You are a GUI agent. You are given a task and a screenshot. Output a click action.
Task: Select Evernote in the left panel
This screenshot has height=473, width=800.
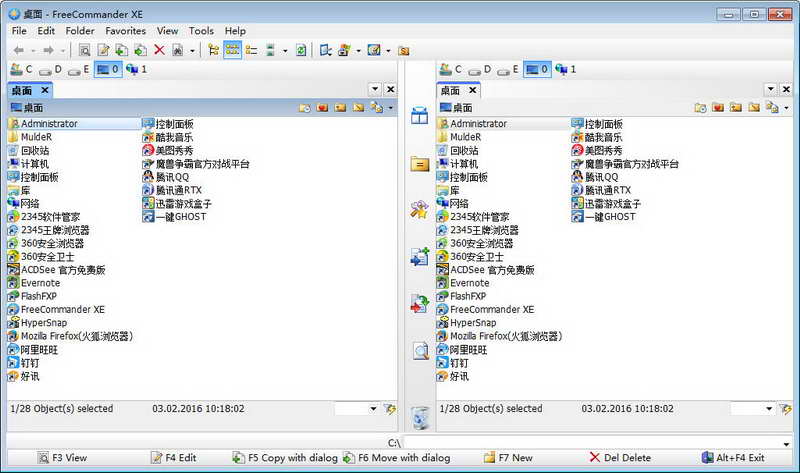[x=34, y=283]
